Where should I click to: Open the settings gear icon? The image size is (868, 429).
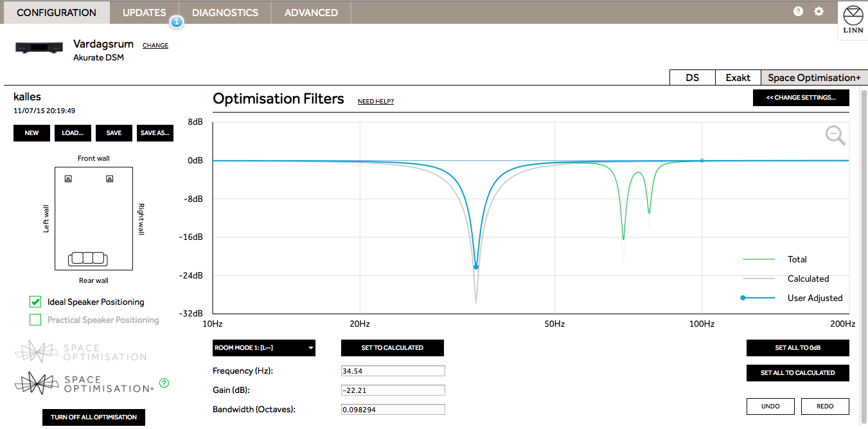[x=819, y=12]
